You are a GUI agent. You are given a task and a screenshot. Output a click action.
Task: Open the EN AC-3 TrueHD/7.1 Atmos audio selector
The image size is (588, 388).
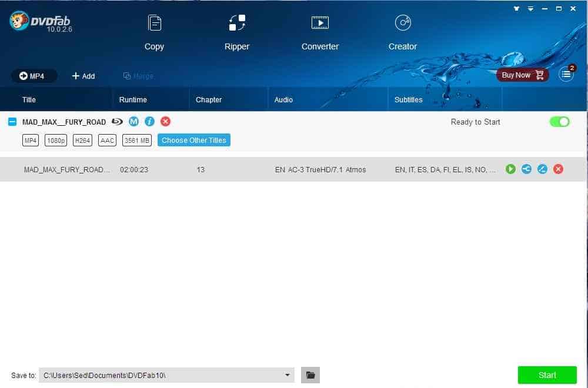click(x=320, y=169)
